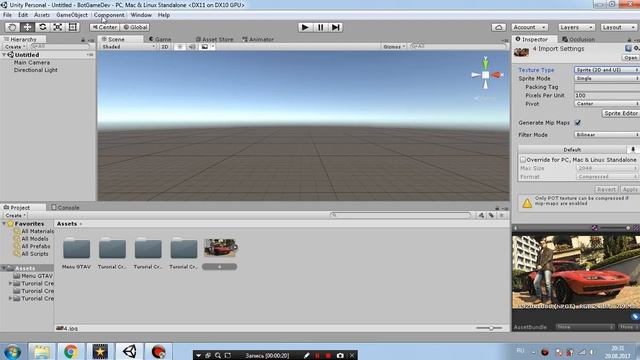Open the Texture Type dropdown
The image size is (640, 360).
[607, 70]
